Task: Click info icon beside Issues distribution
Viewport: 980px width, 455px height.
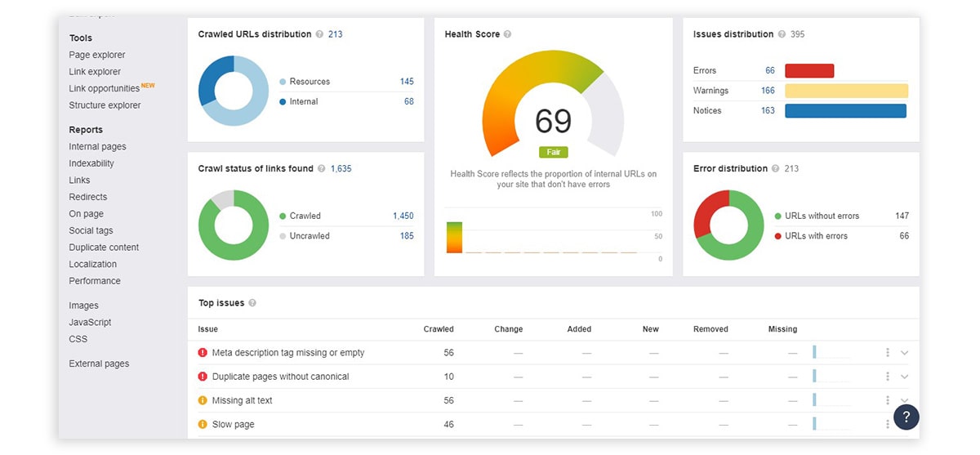Action: [x=782, y=34]
